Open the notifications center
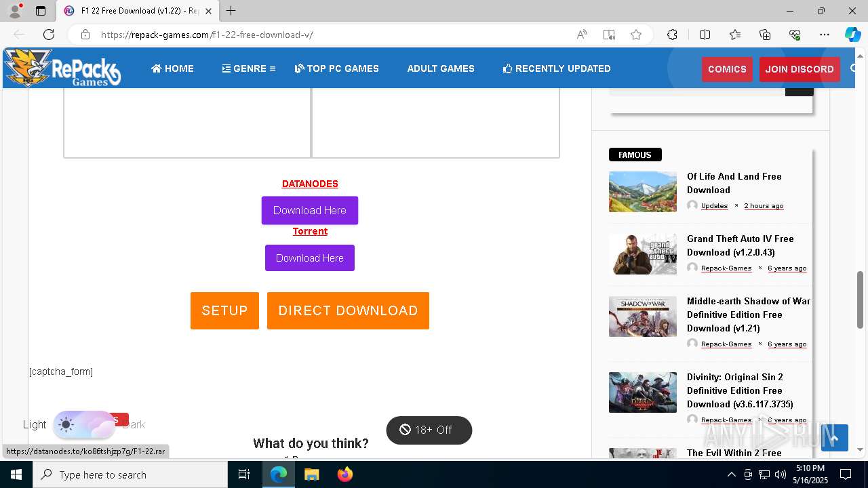The height and width of the screenshot is (488, 868). click(846, 474)
